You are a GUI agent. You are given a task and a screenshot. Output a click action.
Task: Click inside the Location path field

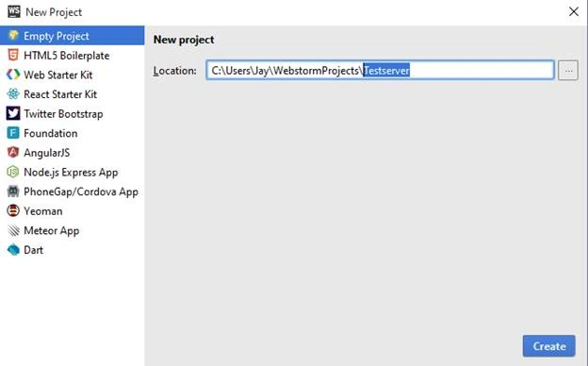coord(380,70)
